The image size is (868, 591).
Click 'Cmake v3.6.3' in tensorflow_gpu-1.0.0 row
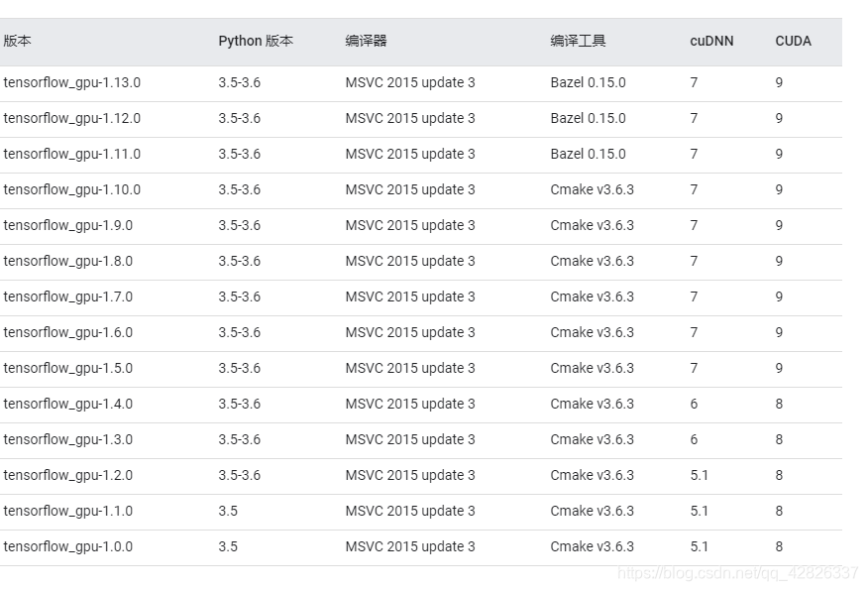tap(592, 546)
